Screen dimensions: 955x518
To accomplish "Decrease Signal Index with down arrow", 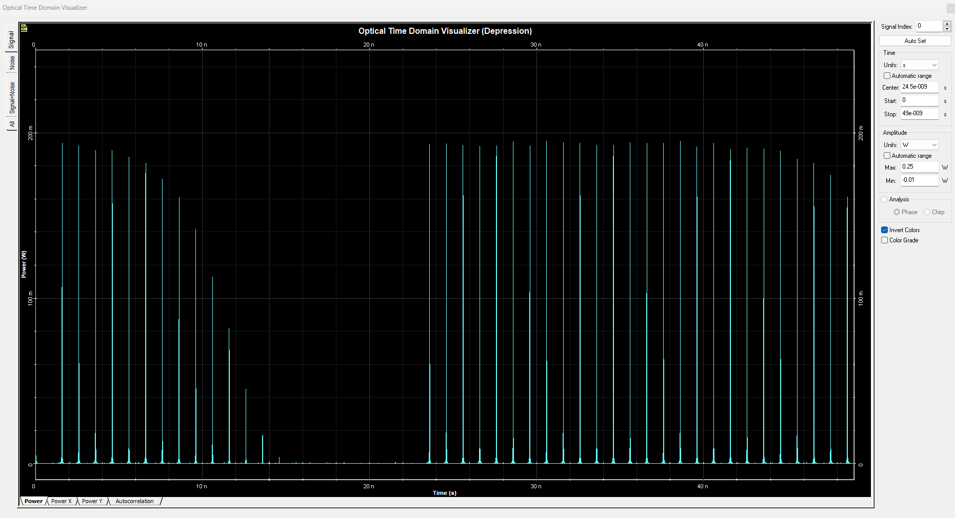I will 947,29.
